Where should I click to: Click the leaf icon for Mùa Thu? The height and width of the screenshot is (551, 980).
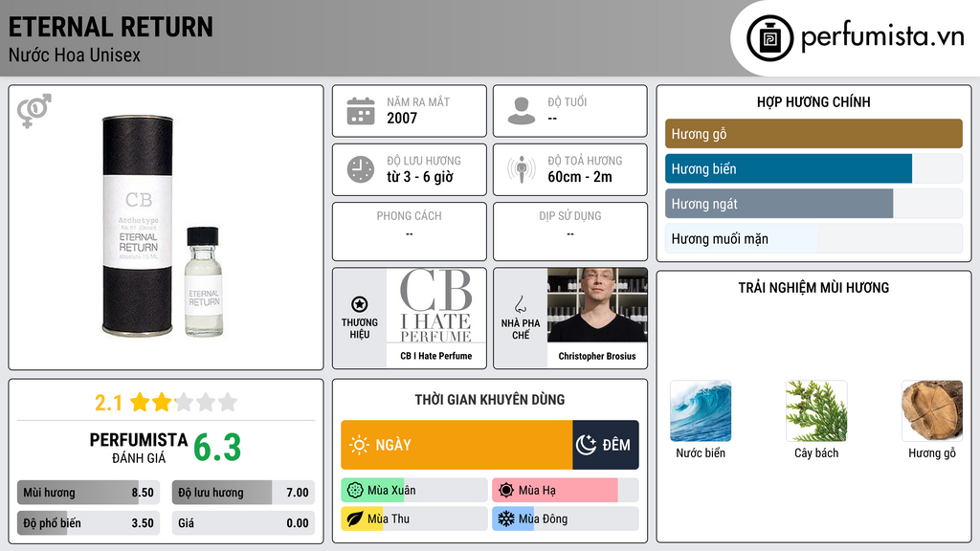click(355, 518)
